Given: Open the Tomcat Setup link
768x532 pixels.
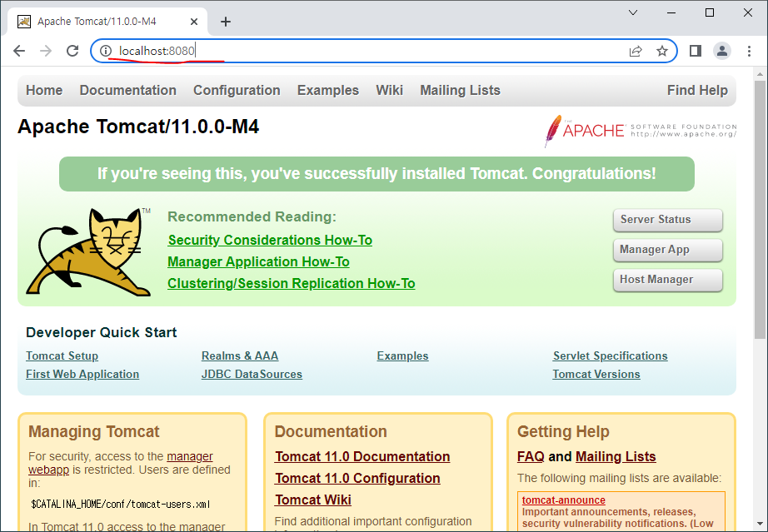Looking at the screenshot, I should (62, 355).
